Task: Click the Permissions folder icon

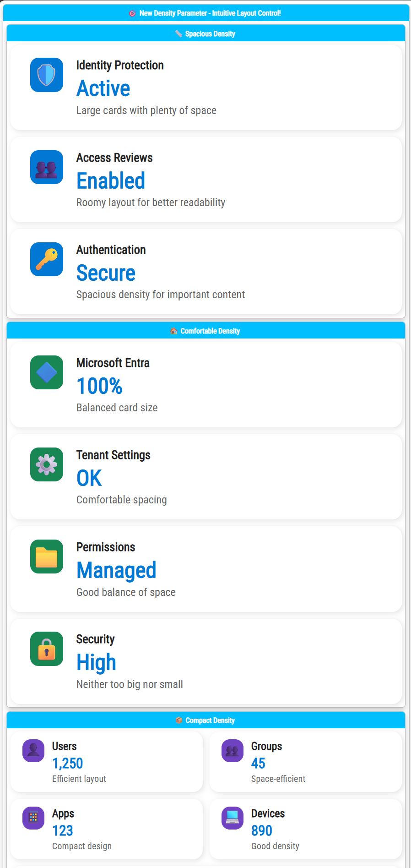Action: tap(47, 557)
